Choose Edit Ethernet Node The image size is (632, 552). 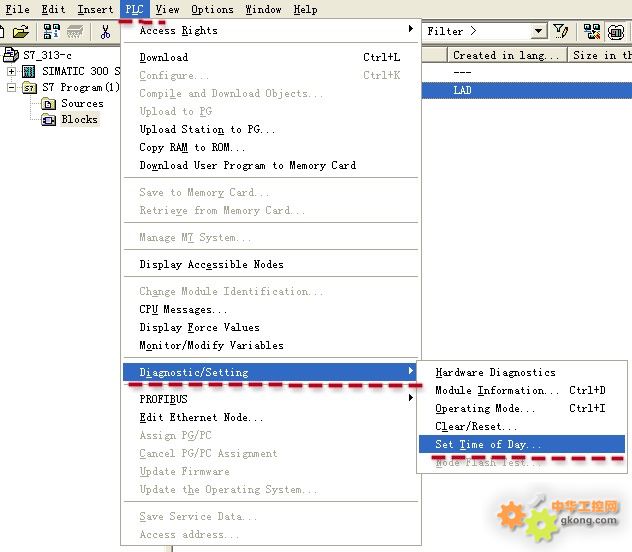tap(271, 417)
